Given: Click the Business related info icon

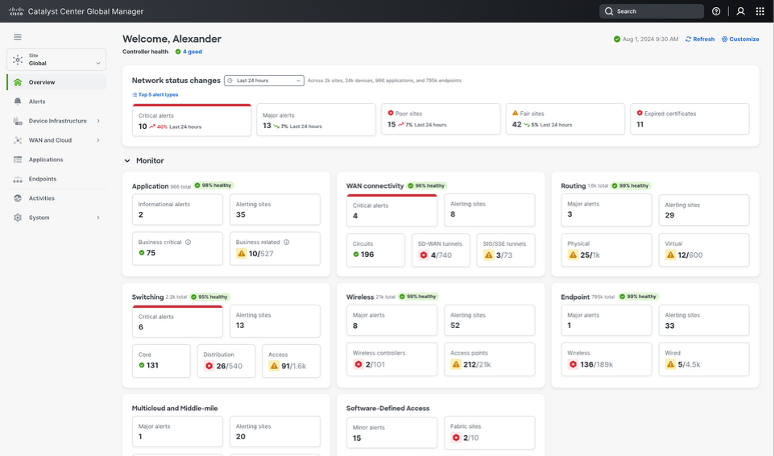Looking at the screenshot, I should tap(286, 242).
